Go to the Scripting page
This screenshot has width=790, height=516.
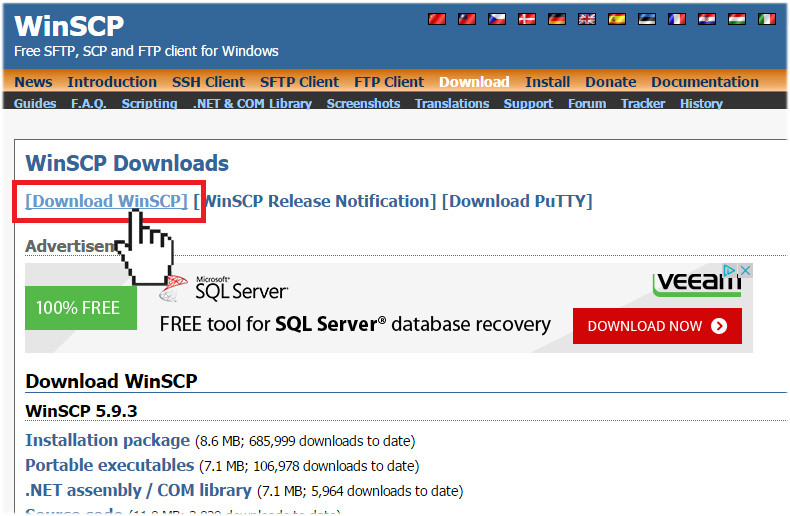coord(149,103)
